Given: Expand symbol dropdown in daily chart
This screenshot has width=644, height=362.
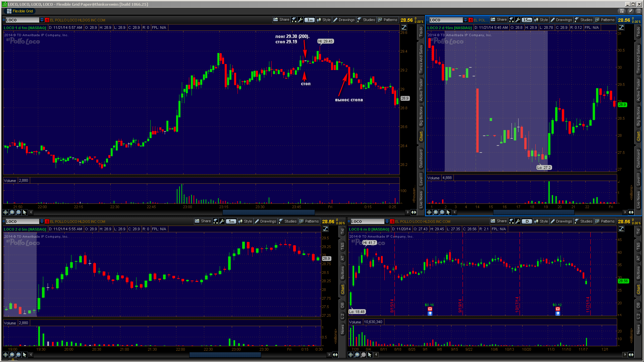Looking at the screenshot, I should click(387, 222).
